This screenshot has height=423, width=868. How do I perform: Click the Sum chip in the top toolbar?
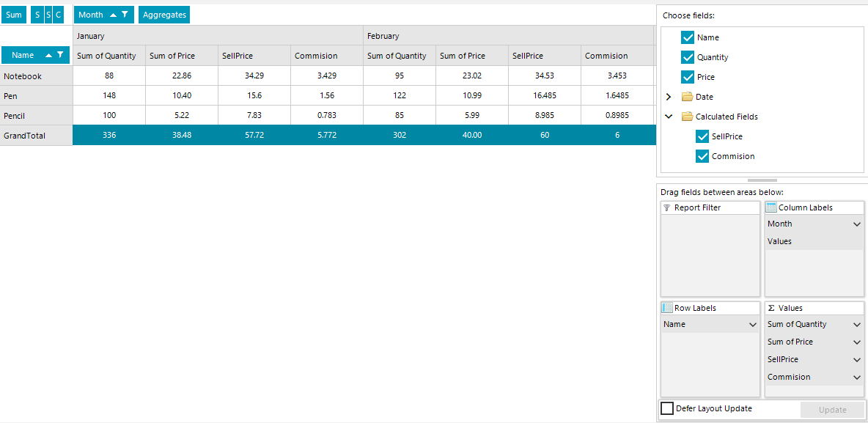[x=14, y=15]
